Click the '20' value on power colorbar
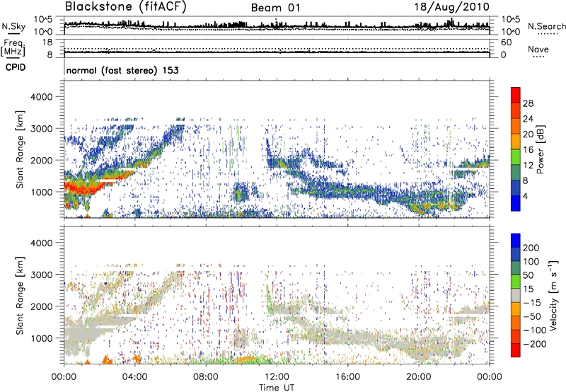This screenshot has height=392, width=566. (528, 134)
